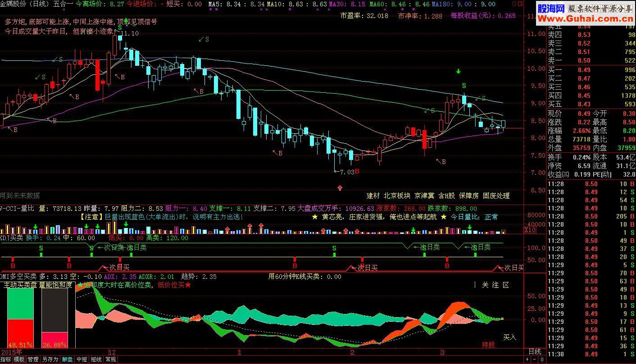Click the 7.03 low price label
This screenshot has height=364, width=636.
pyautogui.click(x=347, y=172)
